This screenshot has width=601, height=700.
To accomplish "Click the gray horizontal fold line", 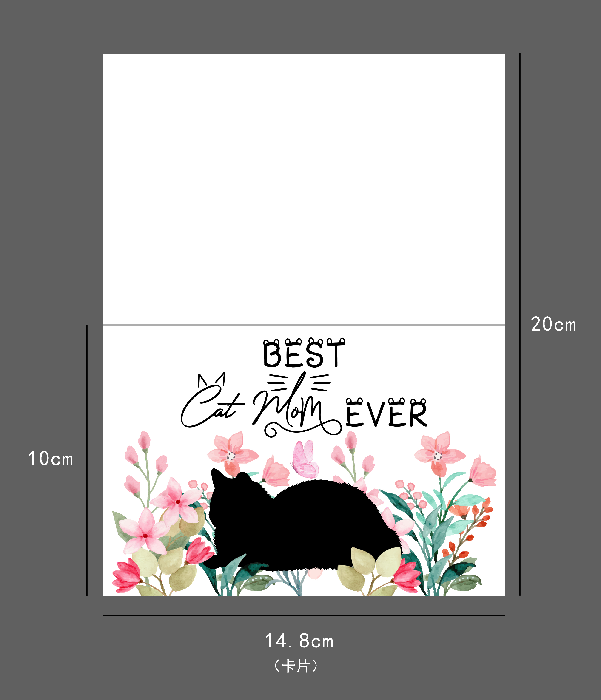I will 304,325.
